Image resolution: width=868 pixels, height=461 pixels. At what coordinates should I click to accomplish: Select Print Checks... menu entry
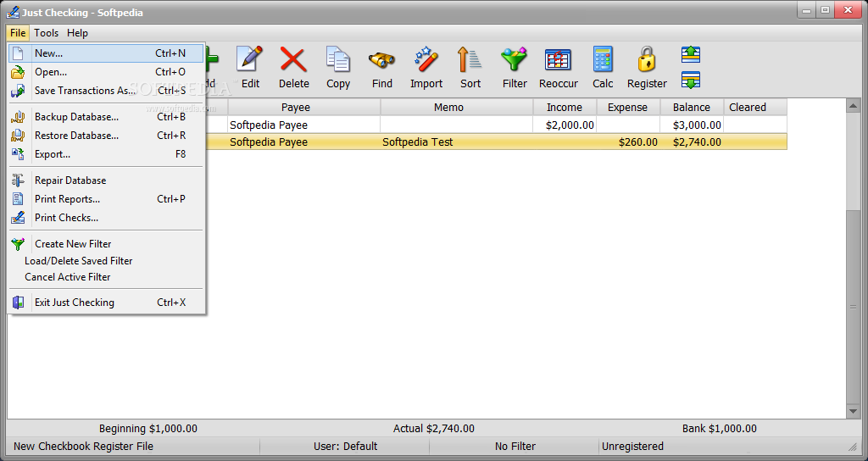[x=106, y=218]
